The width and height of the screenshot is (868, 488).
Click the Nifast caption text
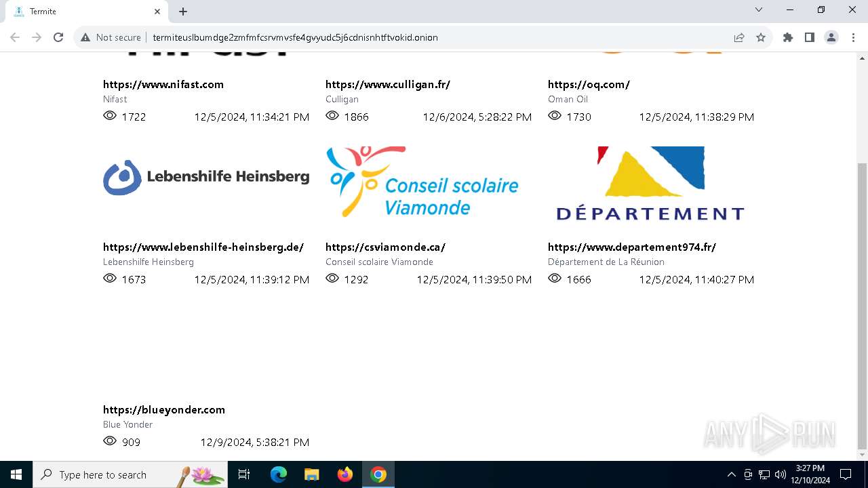[115, 99]
